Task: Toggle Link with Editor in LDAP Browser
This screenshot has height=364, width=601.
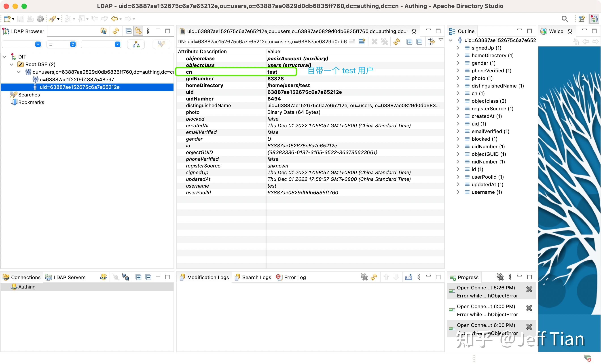Action: click(x=138, y=31)
